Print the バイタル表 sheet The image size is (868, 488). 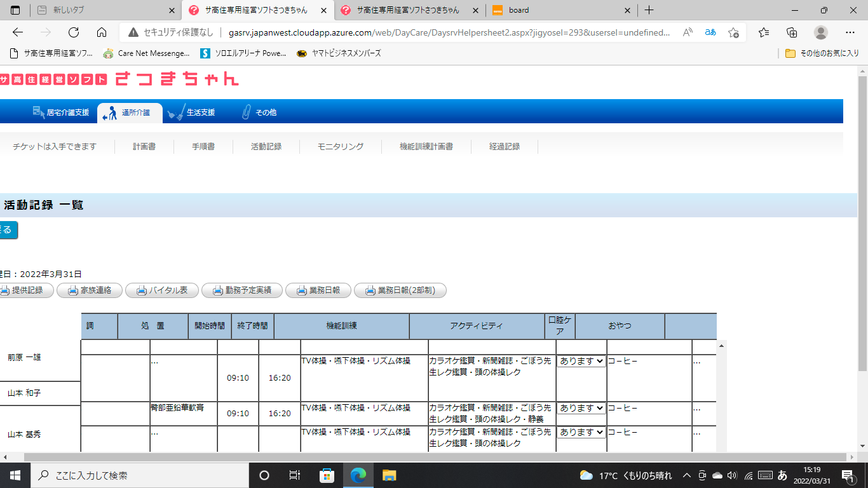[x=162, y=290]
